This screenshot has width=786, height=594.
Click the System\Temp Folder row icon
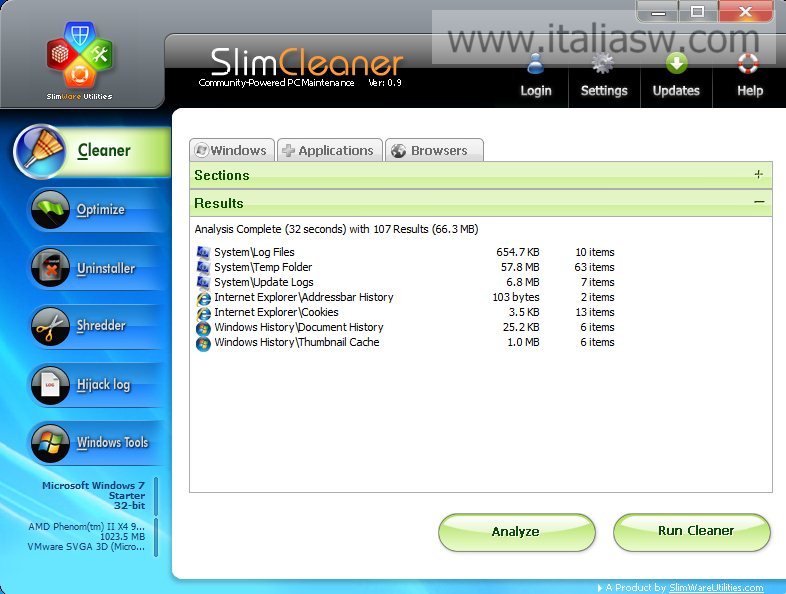tap(203, 267)
